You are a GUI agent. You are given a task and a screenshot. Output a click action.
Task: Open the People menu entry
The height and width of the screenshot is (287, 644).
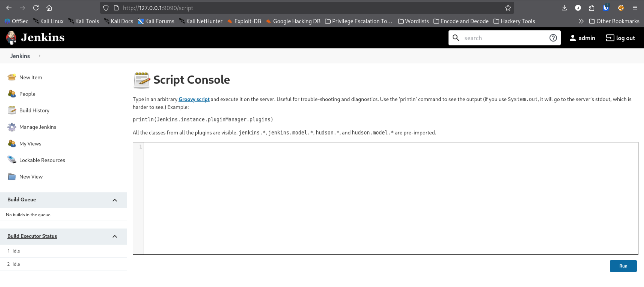point(27,94)
